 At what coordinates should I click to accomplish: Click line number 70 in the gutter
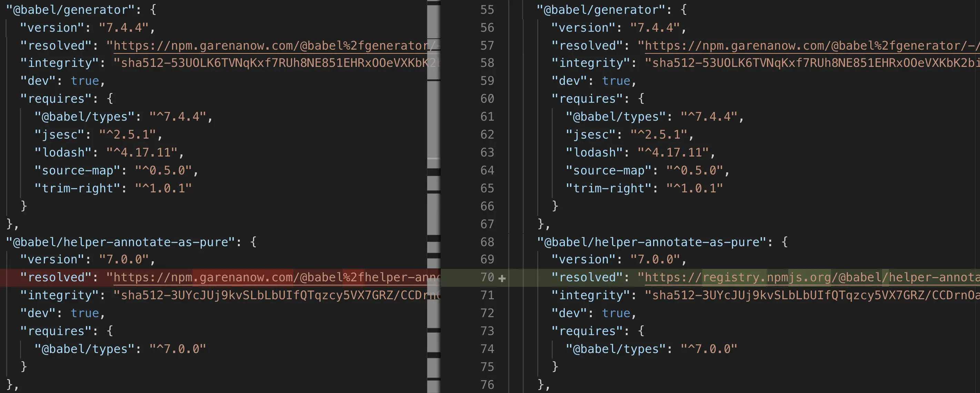(x=487, y=278)
